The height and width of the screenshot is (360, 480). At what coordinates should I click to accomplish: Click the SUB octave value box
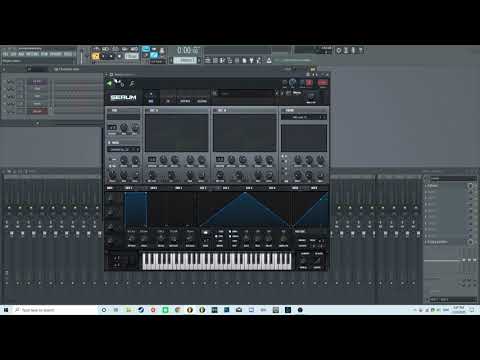(x=112, y=127)
